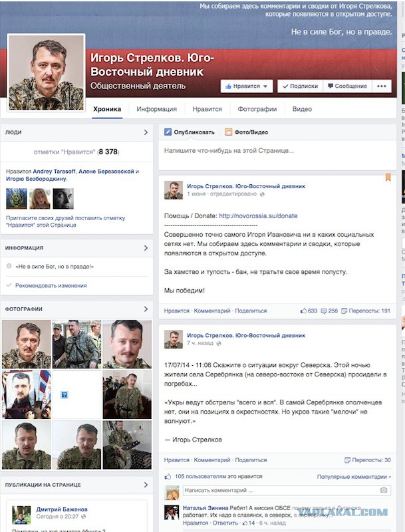Click Дмитрий Баженов's avatar
Viewport: 405px width, 532px height.
(x=21, y=515)
